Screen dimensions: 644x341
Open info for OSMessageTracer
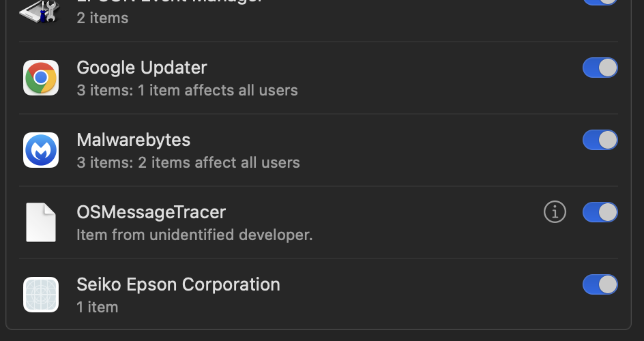555,212
